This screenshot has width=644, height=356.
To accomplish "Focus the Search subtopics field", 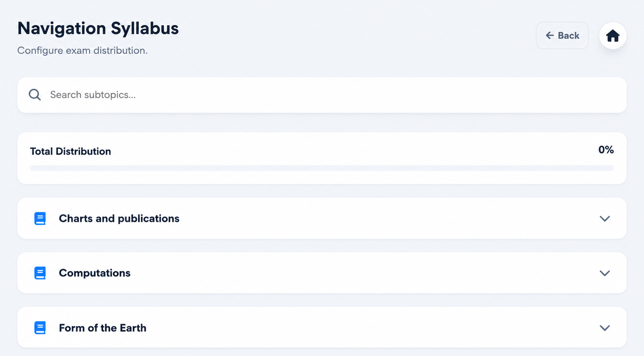I will [x=322, y=95].
